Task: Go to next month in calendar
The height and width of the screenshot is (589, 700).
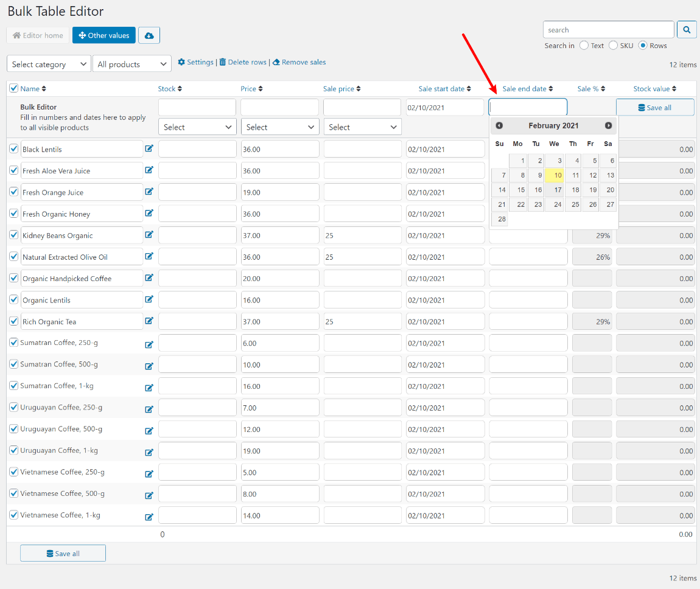Action: (608, 126)
